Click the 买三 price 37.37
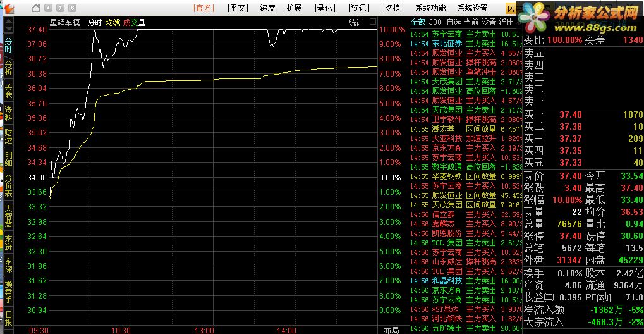Viewport: 644px width, 334px height. (x=571, y=139)
